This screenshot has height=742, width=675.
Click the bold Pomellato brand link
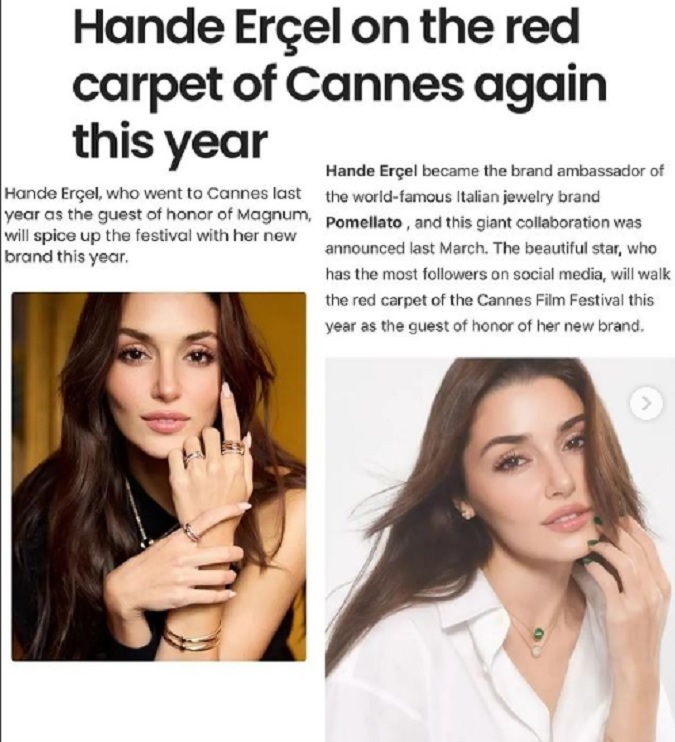tap(364, 222)
